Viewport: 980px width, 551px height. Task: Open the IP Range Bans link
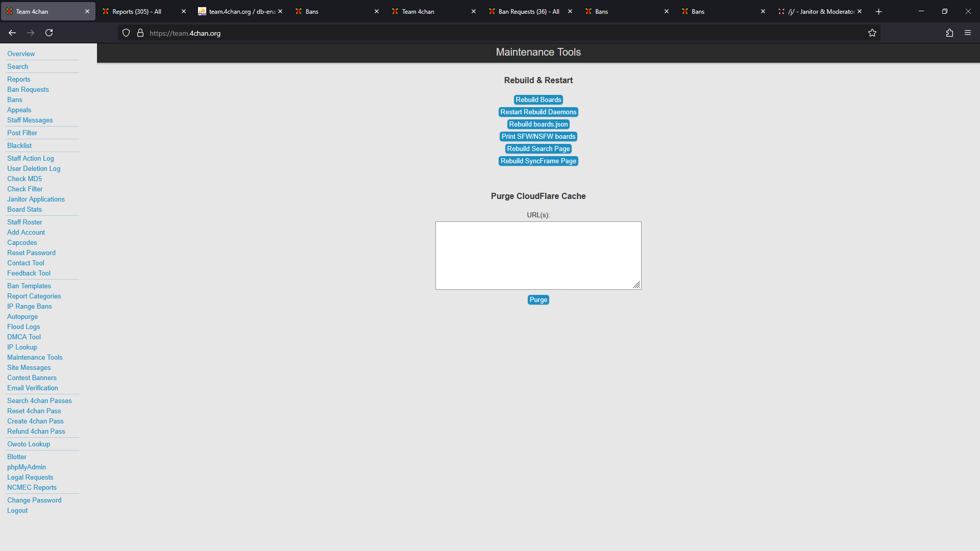[x=29, y=306]
